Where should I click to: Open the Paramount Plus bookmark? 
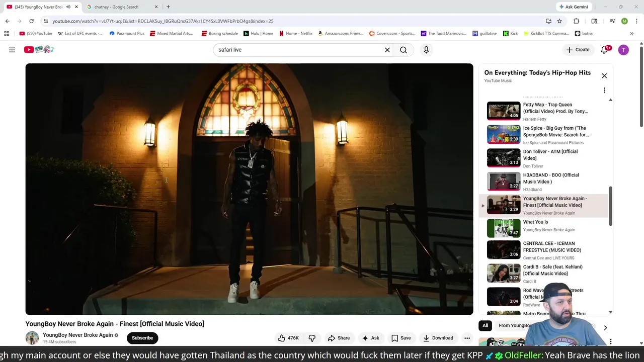click(127, 34)
